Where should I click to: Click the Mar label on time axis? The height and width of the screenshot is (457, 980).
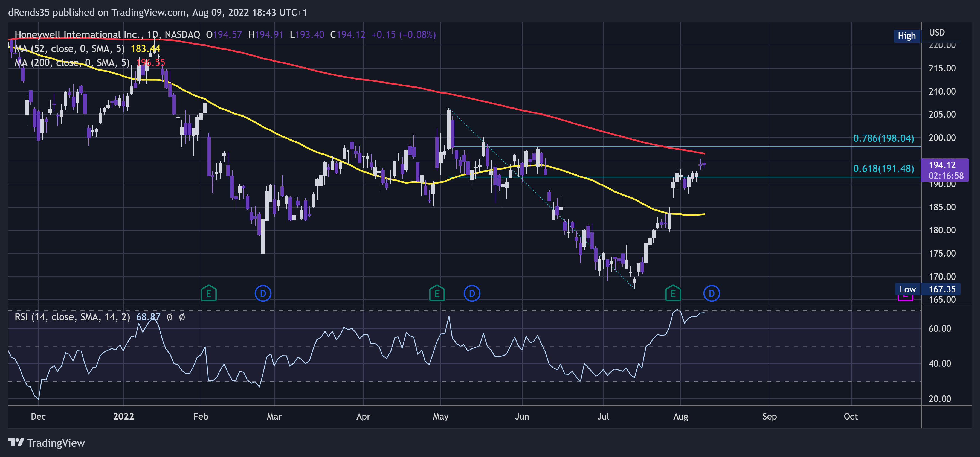(274, 416)
